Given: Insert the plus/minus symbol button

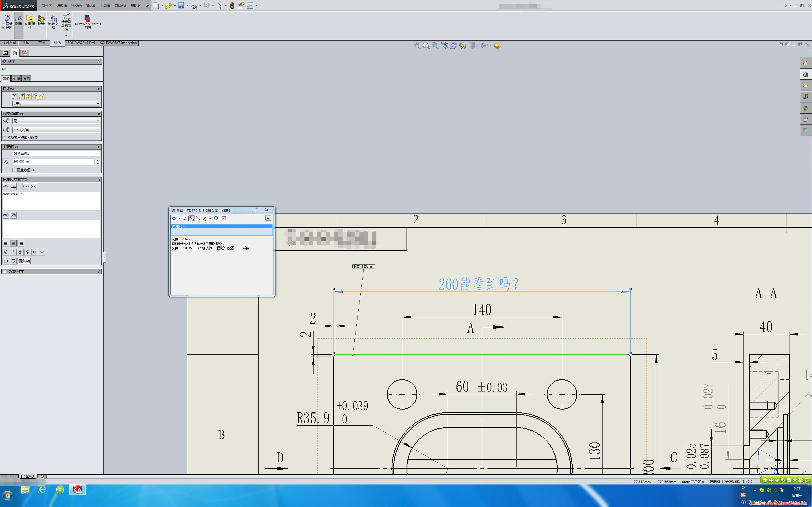Looking at the screenshot, I should point(20,252).
